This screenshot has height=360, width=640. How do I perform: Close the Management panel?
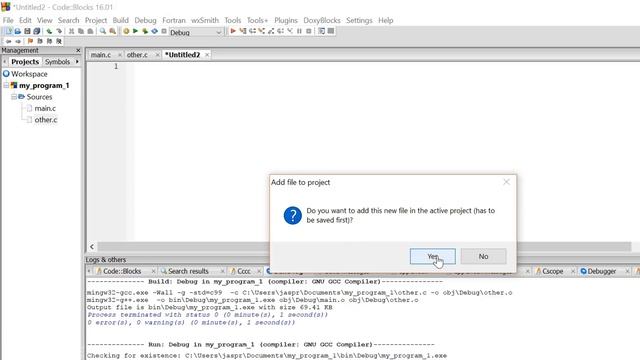(x=78, y=50)
